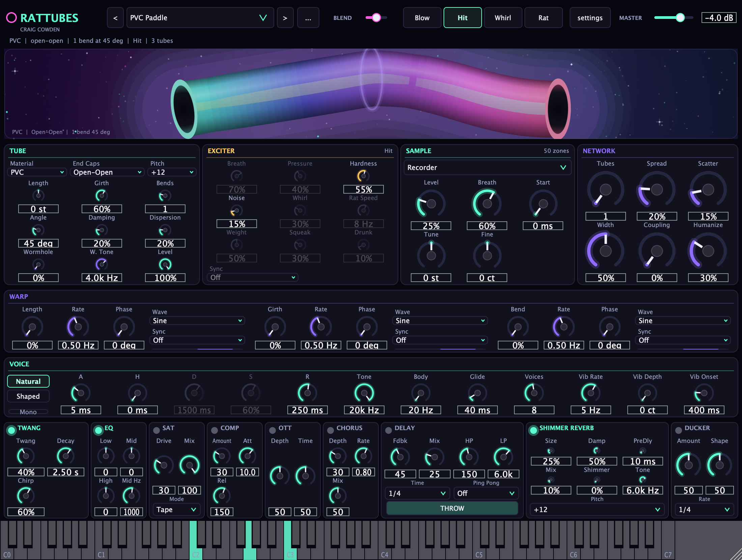Open the Delay Time 1/4 dropdown
The image size is (742, 560).
point(417,494)
